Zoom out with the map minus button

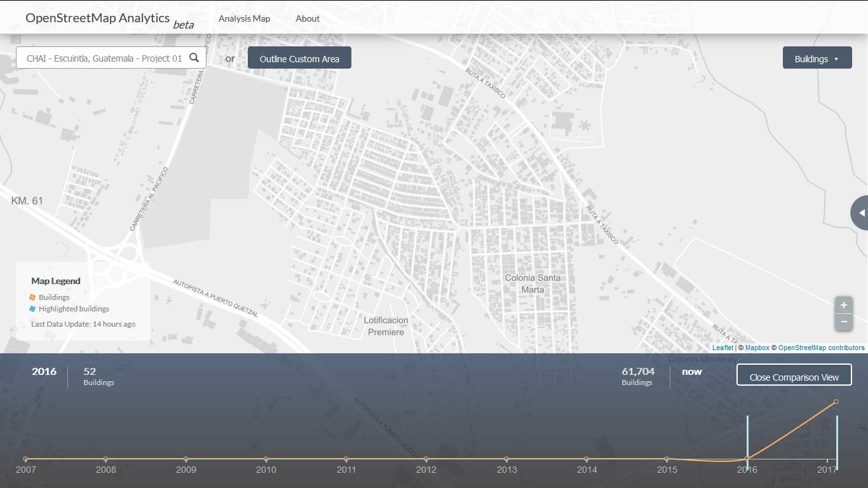(x=844, y=322)
